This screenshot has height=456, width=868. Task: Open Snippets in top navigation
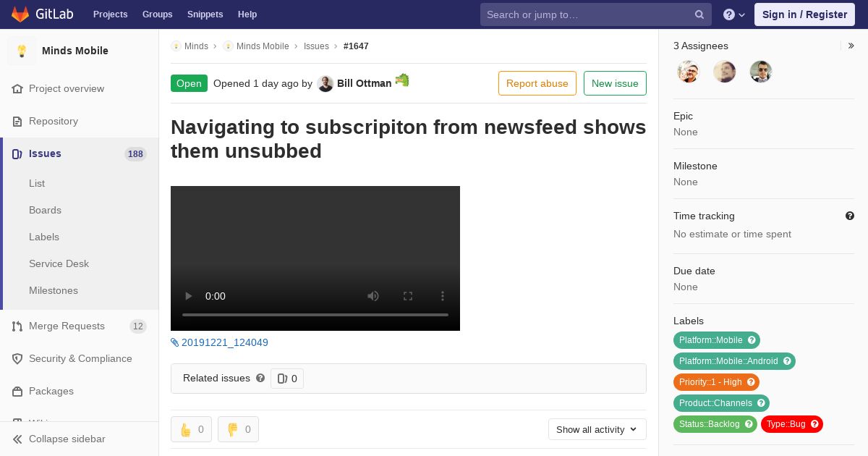click(205, 14)
